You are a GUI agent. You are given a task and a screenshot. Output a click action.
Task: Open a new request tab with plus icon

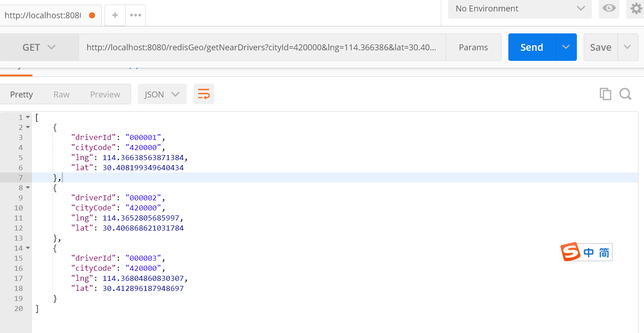115,15
